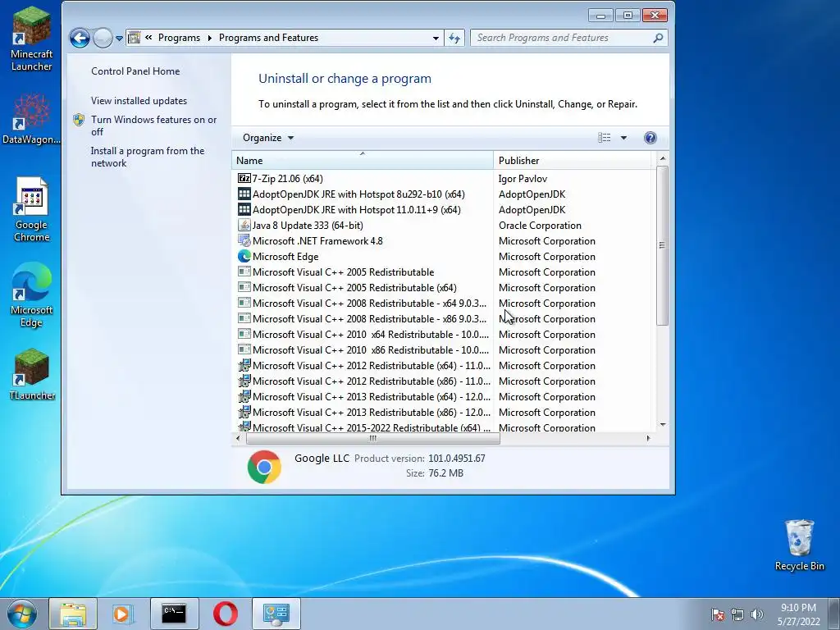The height and width of the screenshot is (630, 840).
Task: Select the Java 8 Update 333 icon
Action: point(244,226)
